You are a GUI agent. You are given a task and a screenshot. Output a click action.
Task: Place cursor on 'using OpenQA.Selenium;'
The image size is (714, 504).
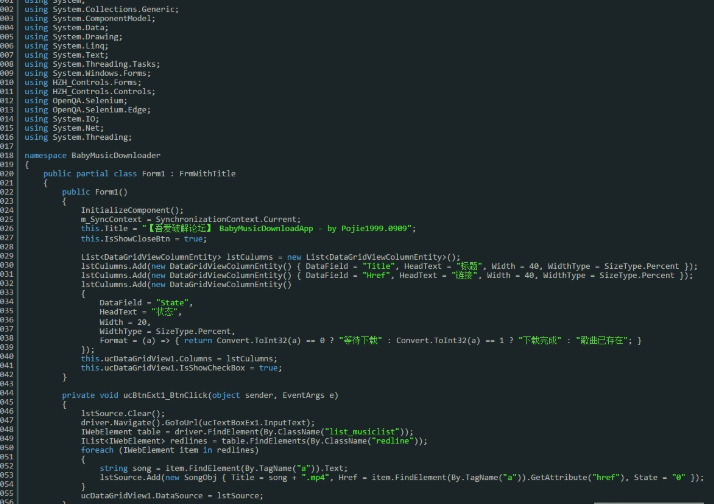pos(76,100)
